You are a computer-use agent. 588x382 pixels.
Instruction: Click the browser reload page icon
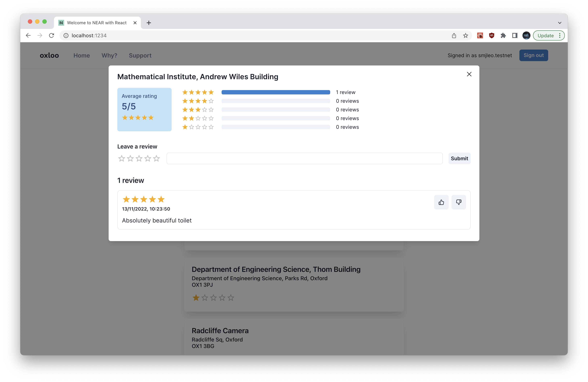(x=51, y=35)
